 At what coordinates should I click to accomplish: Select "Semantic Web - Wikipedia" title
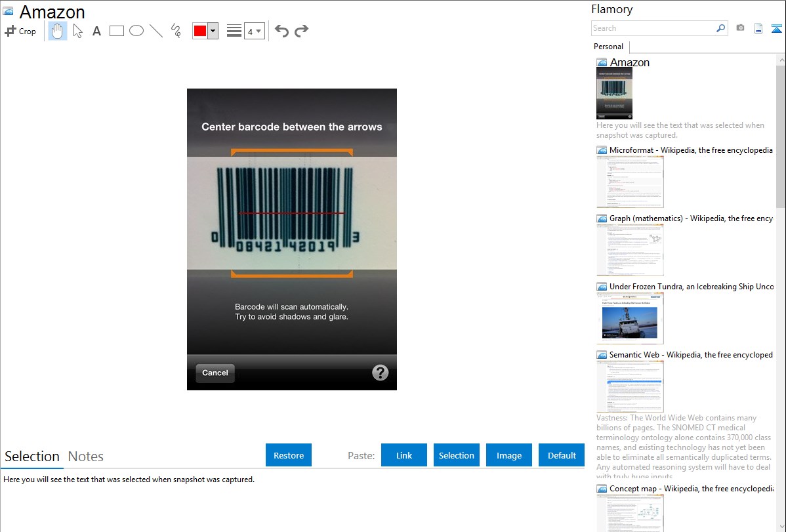click(x=691, y=355)
